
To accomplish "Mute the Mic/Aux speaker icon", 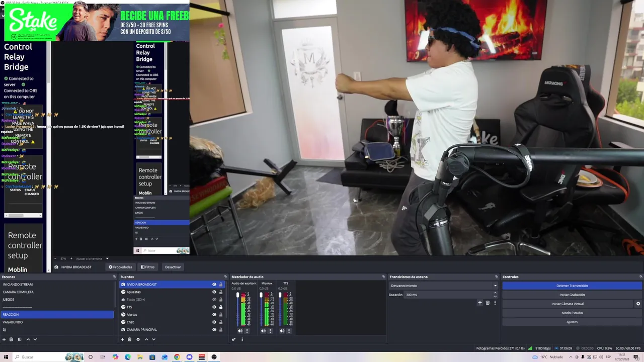I will pos(263,331).
